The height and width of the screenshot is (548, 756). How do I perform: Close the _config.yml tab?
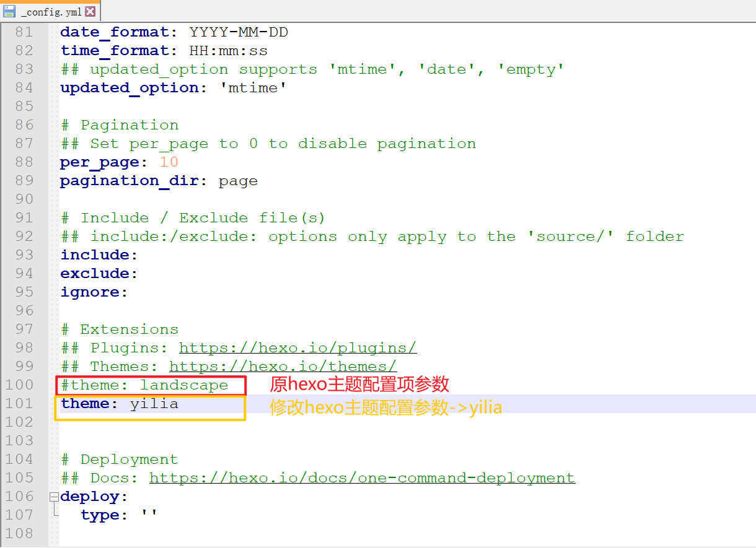point(90,11)
